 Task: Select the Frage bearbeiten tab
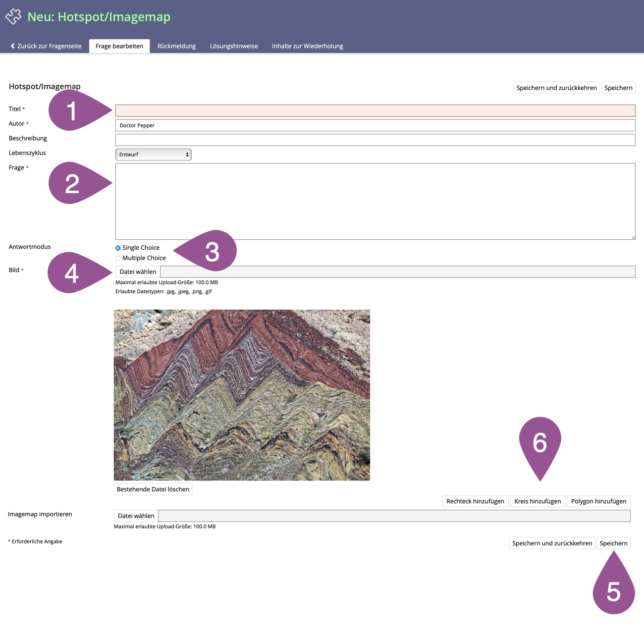[x=119, y=46]
